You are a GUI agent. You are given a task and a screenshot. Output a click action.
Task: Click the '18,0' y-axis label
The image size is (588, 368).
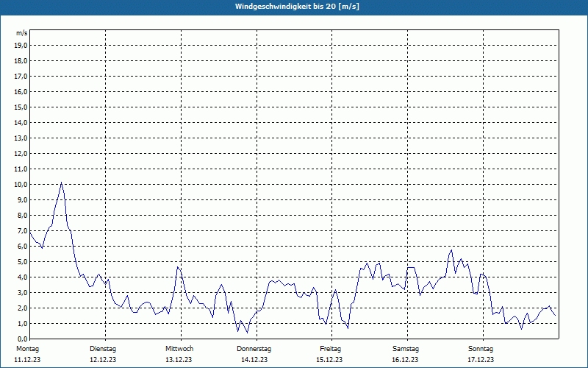[x=21, y=61]
